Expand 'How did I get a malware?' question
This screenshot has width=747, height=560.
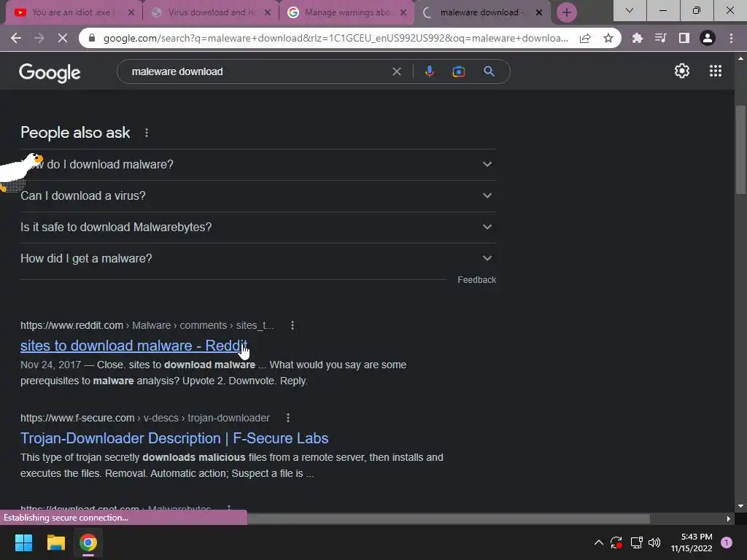point(258,259)
